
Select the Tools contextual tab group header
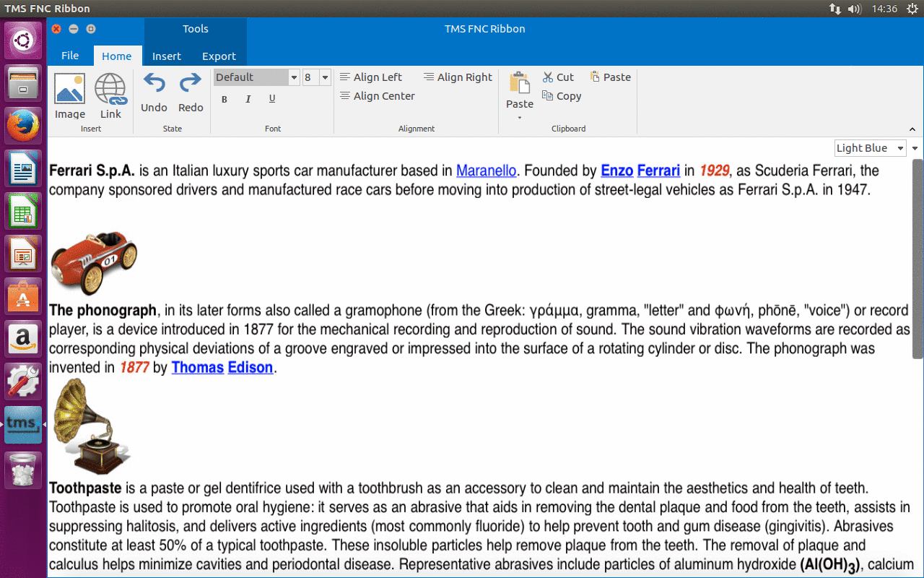pos(196,29)
